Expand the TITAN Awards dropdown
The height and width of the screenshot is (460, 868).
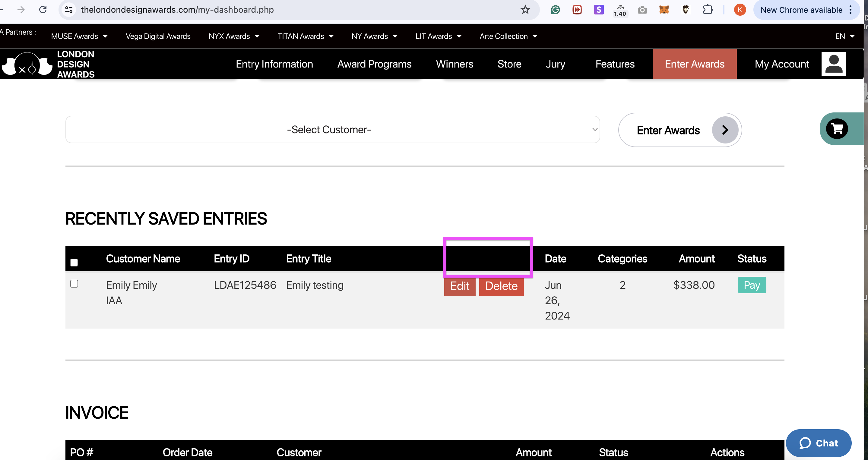coord(305,36)
